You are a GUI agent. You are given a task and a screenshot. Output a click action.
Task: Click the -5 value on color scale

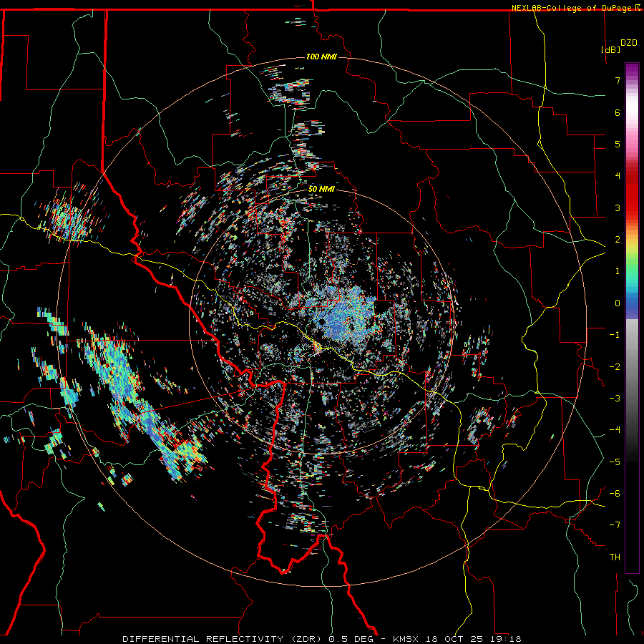point(615,462)
